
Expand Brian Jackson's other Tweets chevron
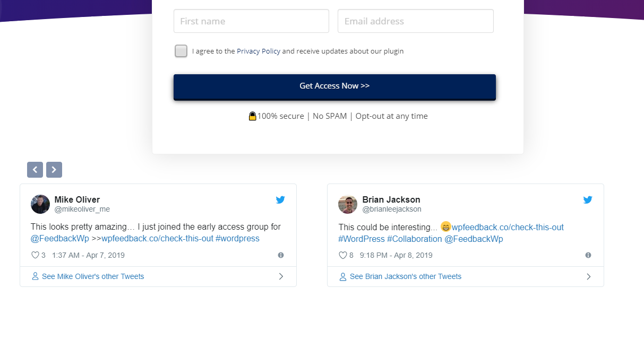tap(588, 276)
